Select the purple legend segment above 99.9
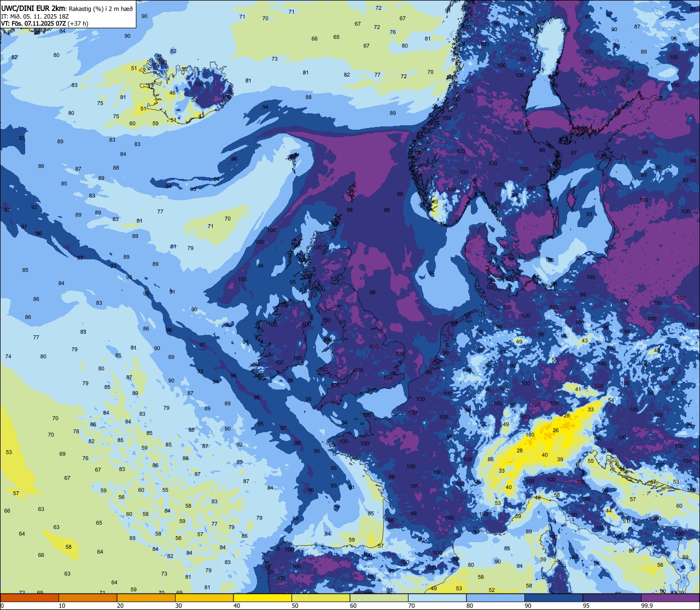The image size is (700, 610). pos(670,598)
